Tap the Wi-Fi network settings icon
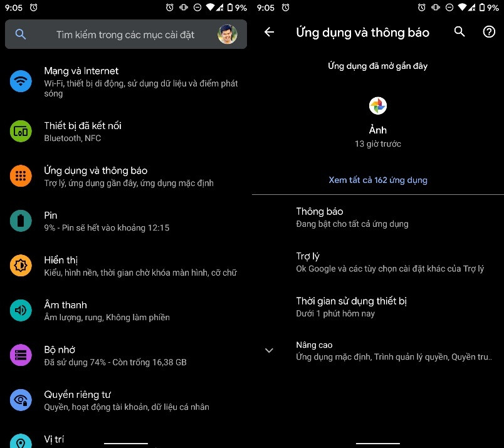 coord(21,81)
